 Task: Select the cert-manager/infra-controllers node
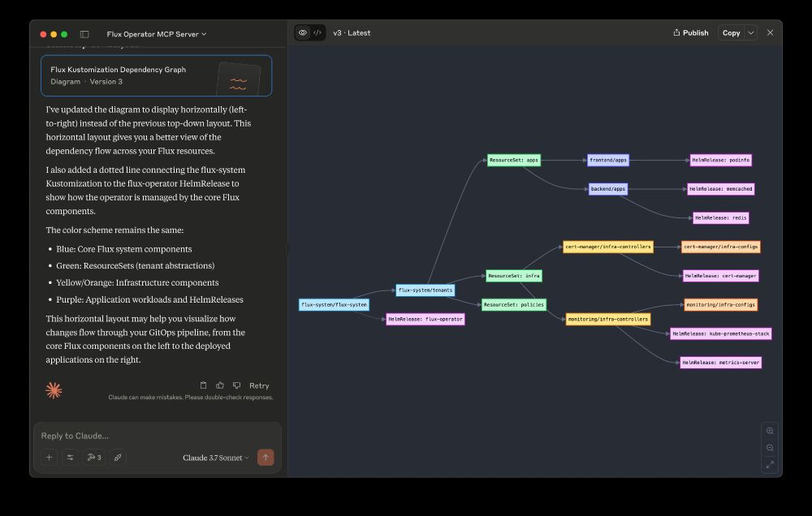pos(608,247)
